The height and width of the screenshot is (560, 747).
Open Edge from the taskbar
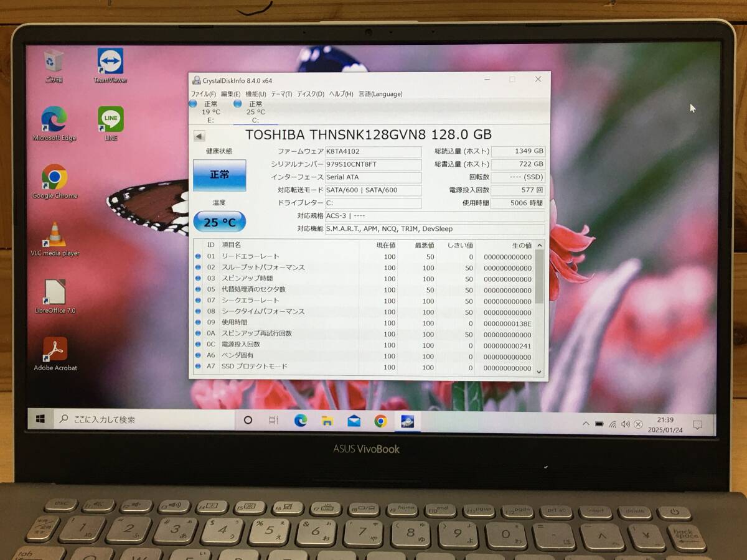(x=301, y=421)
